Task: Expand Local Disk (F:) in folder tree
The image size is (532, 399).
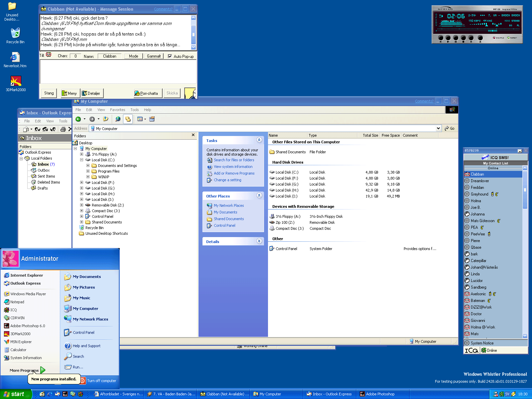Action: [x=81, y=183]
